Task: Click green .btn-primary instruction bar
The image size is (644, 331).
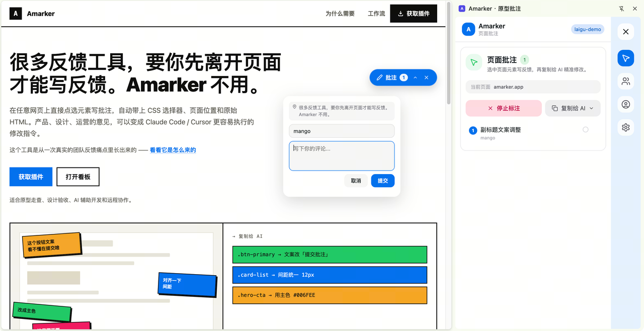Action: pyautogui.click(x=330, y=255)
